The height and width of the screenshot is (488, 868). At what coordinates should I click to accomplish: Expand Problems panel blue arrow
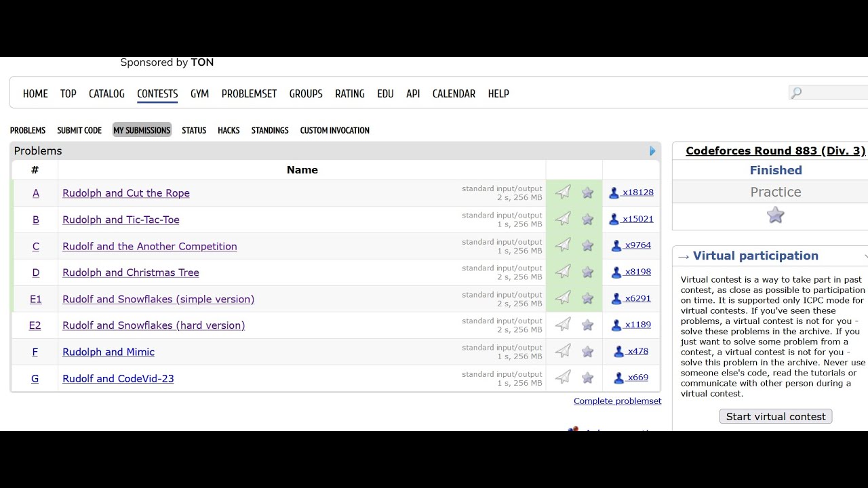[x=652, y=151]
